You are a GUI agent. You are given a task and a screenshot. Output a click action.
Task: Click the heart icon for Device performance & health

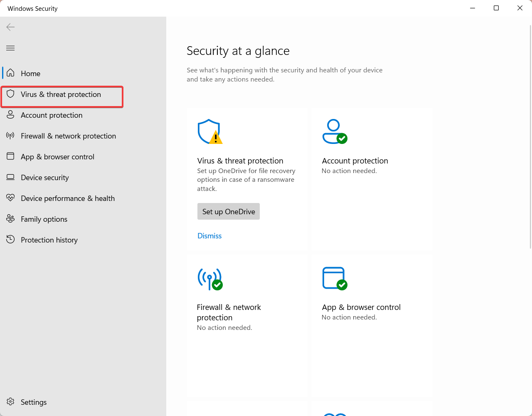tap(10, 198)
